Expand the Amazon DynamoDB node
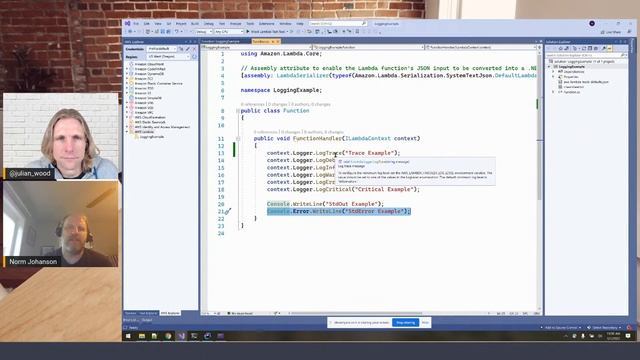The height and width of the screenshot is (360, 640). 127,74
